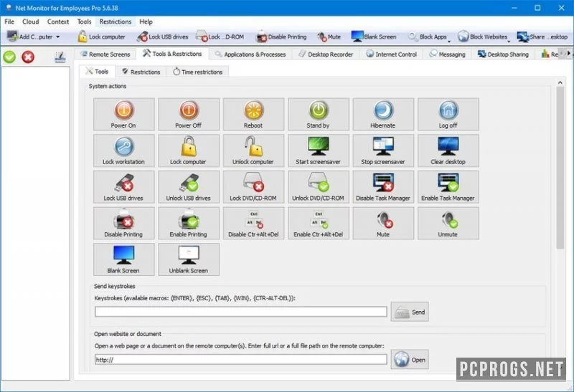The image size is (574, 392).
Task: Click the Log off action
Action: pos(448,114)
